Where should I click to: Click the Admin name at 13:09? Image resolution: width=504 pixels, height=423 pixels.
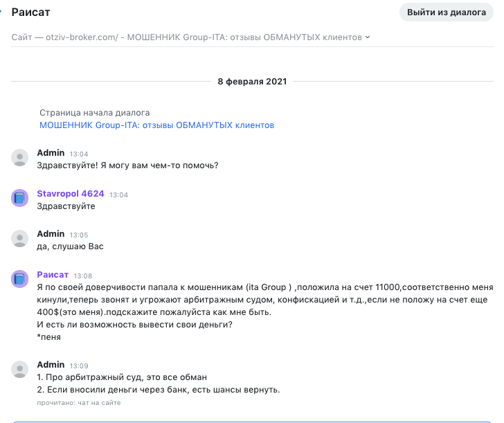51,364
